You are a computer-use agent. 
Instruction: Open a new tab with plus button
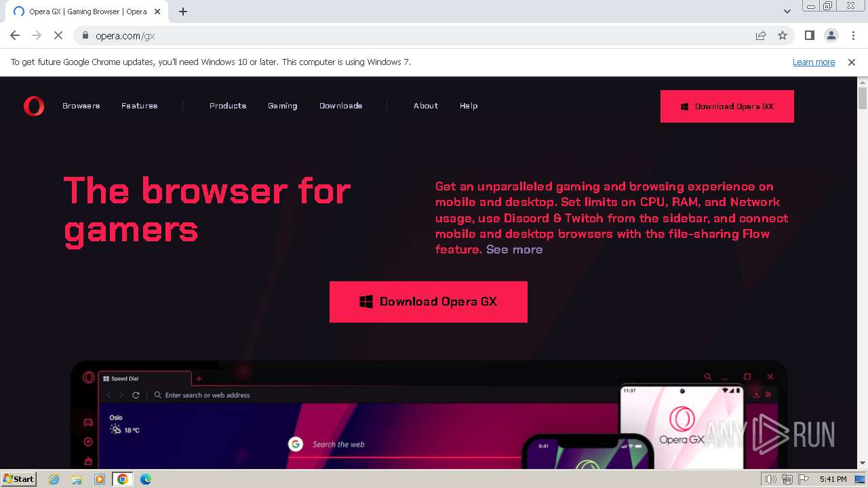click(x=183, y=12)
